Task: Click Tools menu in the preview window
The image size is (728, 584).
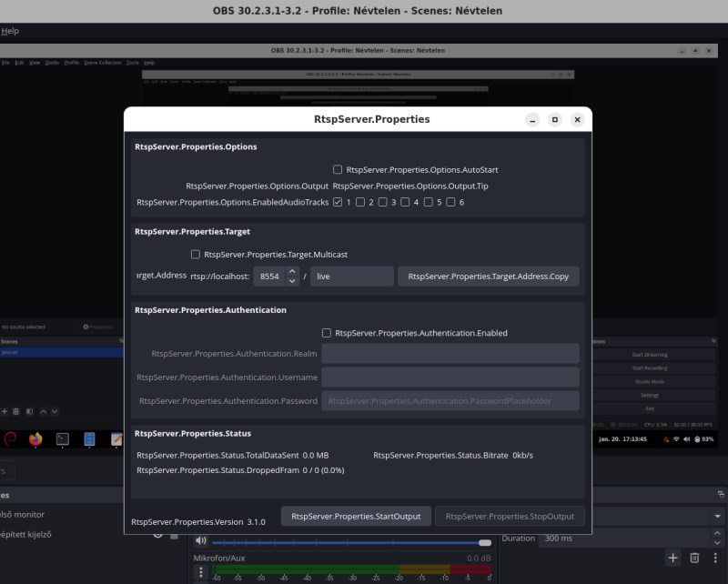Action: [133, 63]
